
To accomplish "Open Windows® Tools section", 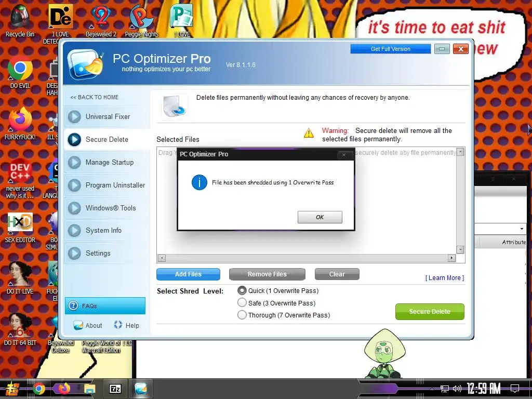I will point(107,208).
